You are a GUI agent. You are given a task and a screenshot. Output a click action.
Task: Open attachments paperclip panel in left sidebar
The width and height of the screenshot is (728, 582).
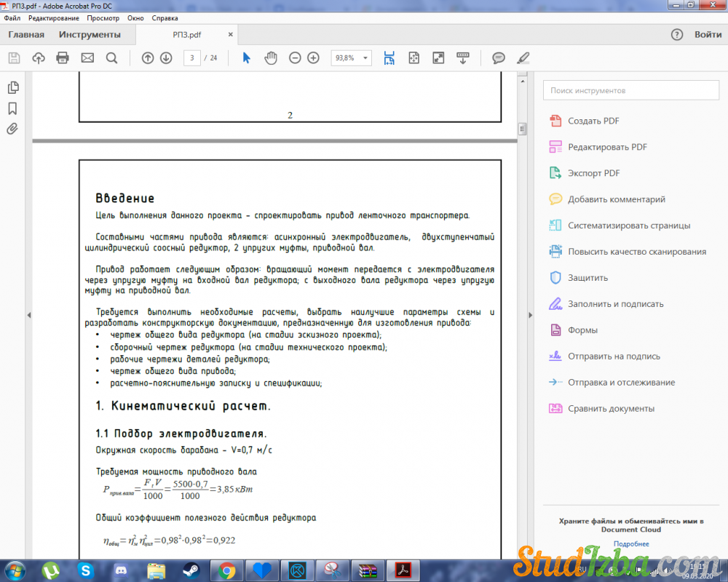point(12,129)
